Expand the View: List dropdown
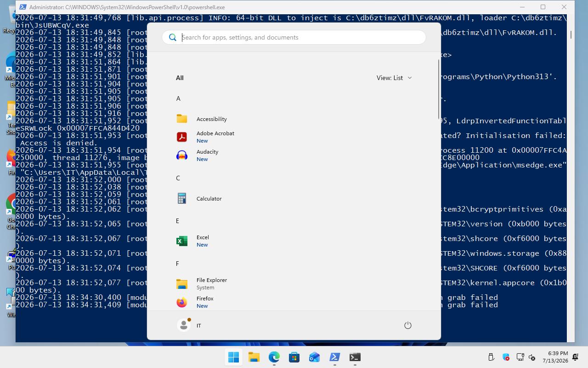The image size is (588, 368). 394,78
